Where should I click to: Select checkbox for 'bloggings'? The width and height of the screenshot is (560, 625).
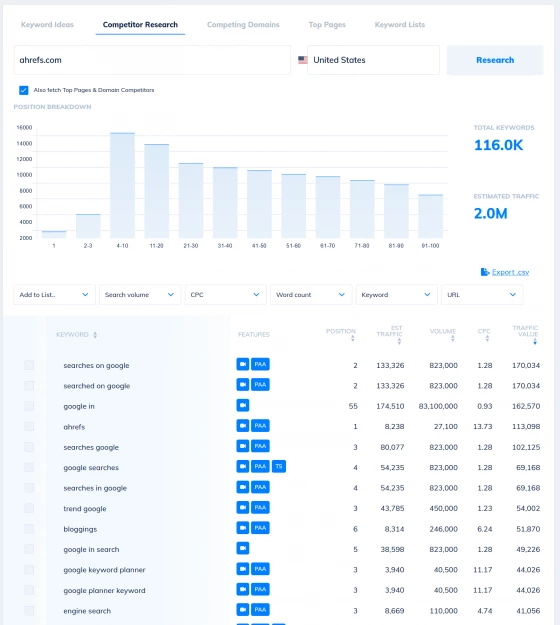pyautogui.click(x=29, y=529)
